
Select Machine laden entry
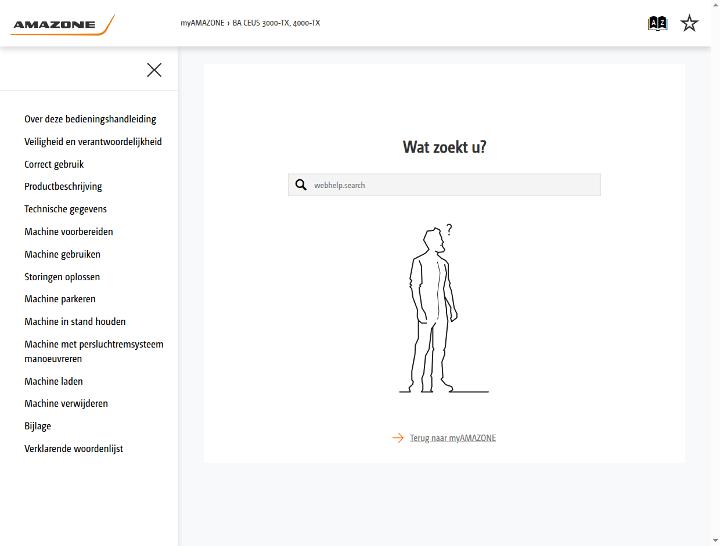tap(53, 381)
